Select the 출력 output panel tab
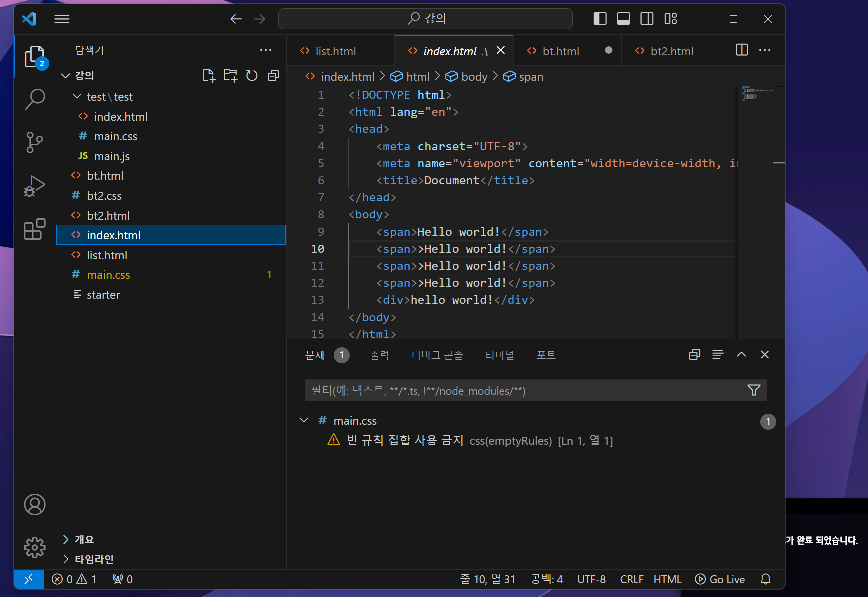The width and height of the screenshot is (868, 597). pos(379,355)
